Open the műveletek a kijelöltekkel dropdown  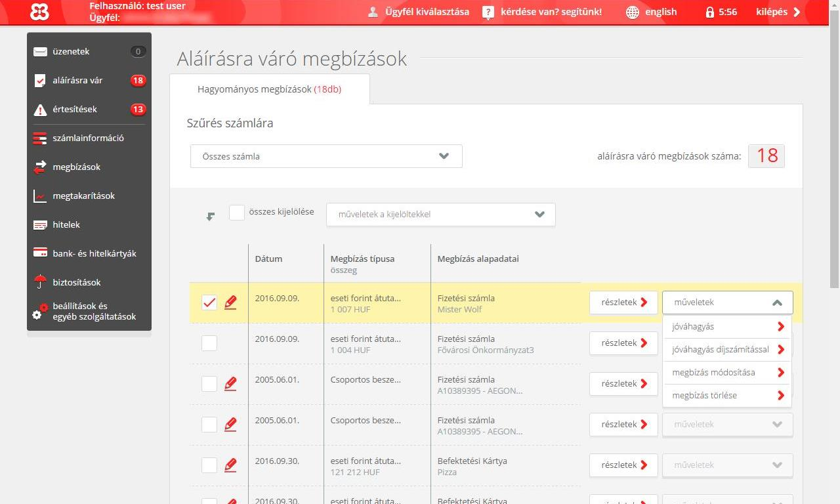pyautogui.click(x=441, y=215)
